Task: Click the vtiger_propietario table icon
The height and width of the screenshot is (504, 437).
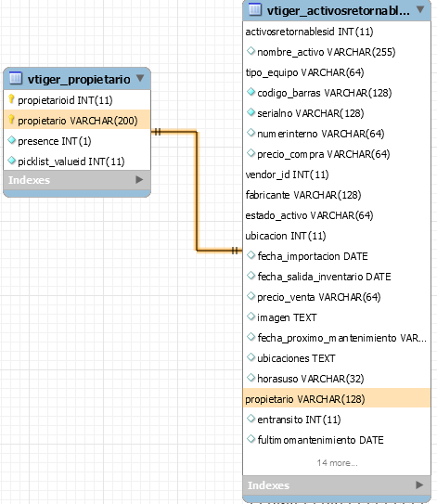Action: tap(16, 78)
